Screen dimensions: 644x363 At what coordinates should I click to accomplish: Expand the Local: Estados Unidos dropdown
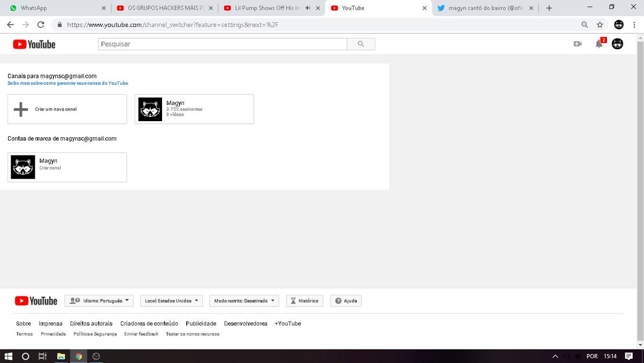point(171,301)
